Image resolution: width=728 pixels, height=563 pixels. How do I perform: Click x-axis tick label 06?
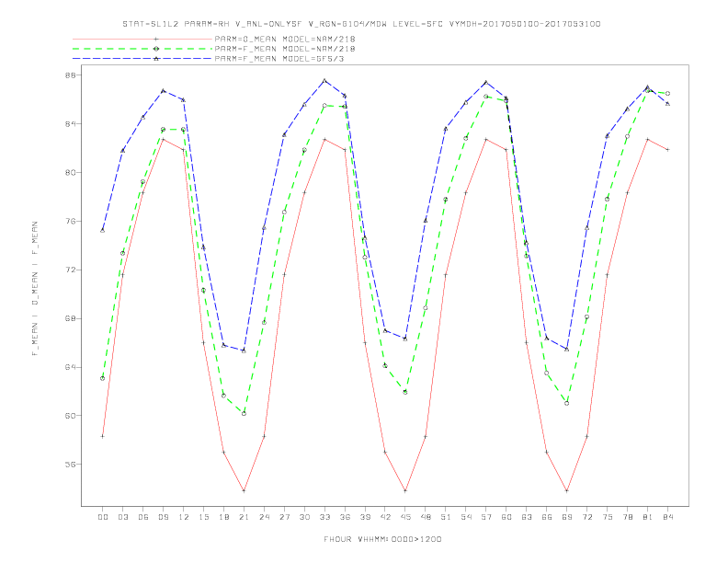tap(143, 517)
